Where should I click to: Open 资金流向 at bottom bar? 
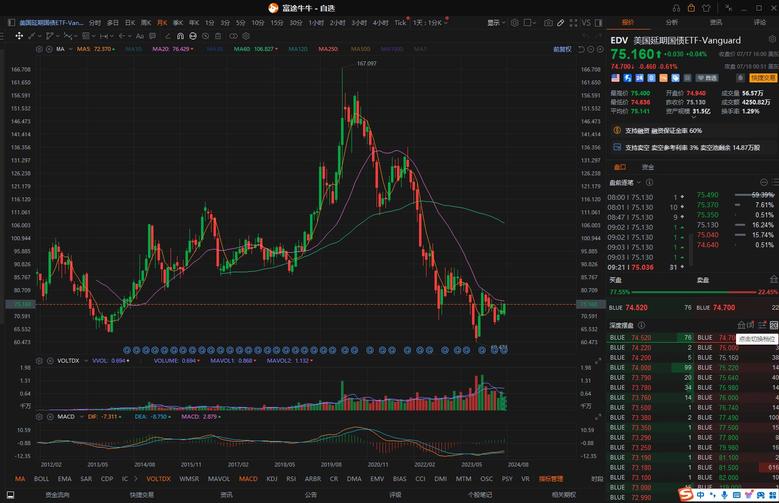click(58, 495)
